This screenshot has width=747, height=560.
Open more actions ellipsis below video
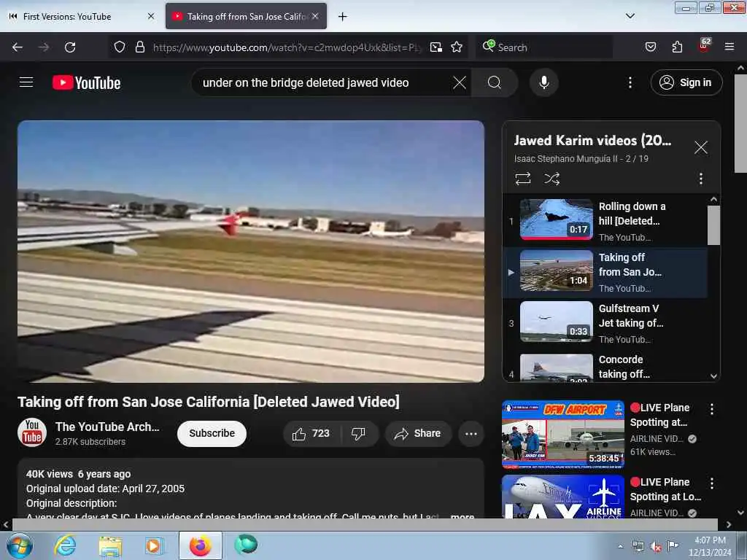(471, 433)
